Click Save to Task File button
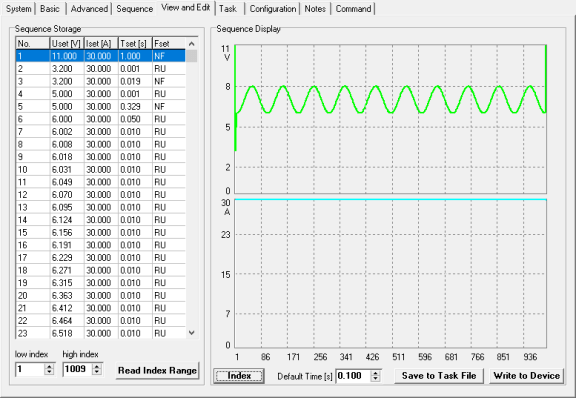 [x=439, y=376]
